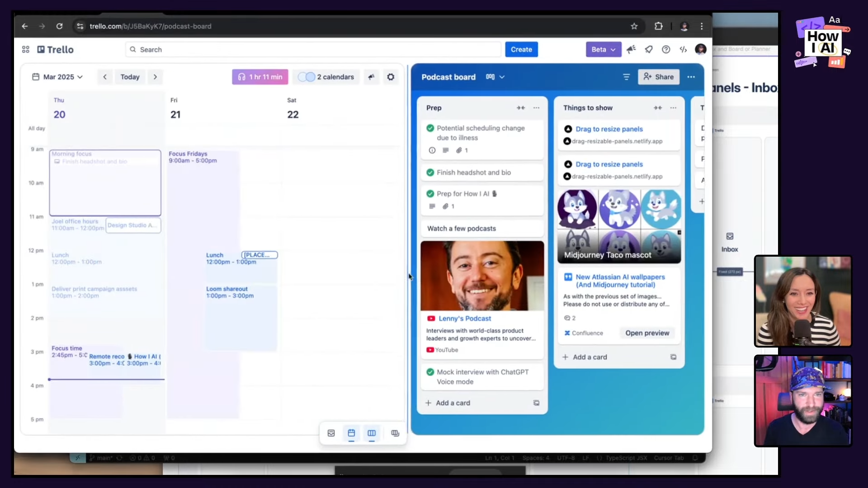The height and width of the screenshot is (488, 868).
Task: Open the Beta dropdown menu
Action: [x=603, y=49]
